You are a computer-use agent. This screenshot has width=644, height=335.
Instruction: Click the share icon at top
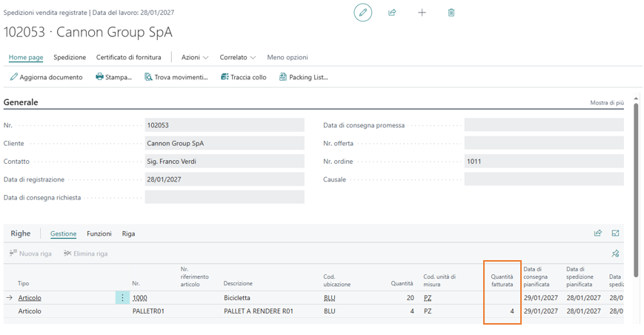point(392,13)
